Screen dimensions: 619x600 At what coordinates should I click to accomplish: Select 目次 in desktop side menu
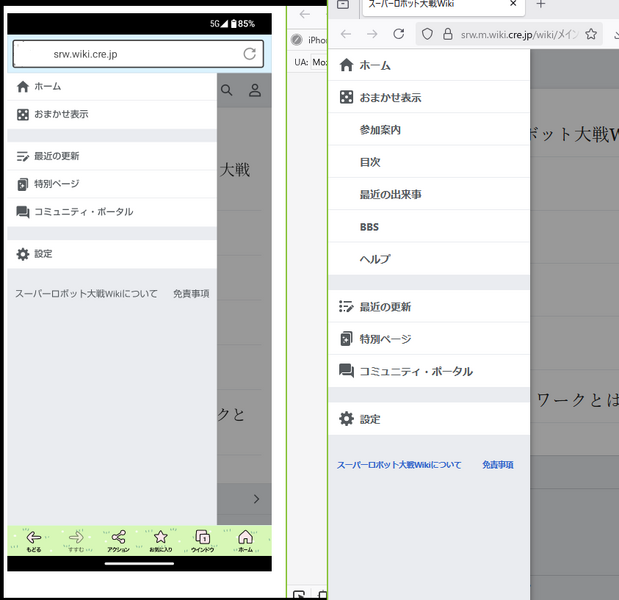[369, 162]
